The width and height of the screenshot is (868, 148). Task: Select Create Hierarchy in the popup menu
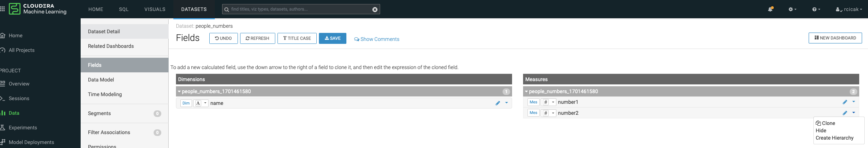(834, 138)
